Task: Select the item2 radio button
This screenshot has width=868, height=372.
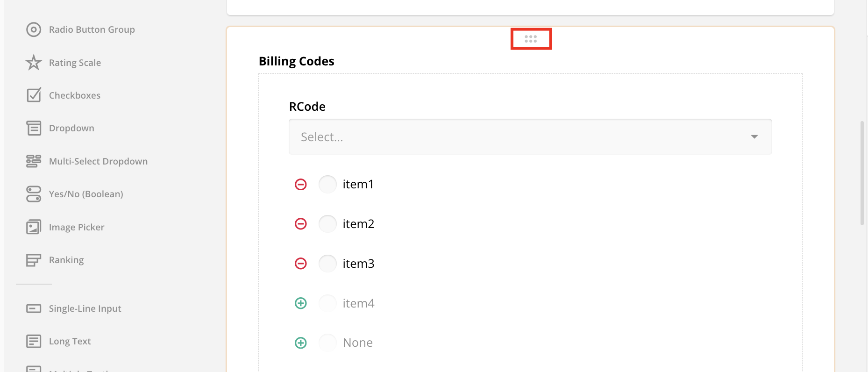Action: (327, 223)
